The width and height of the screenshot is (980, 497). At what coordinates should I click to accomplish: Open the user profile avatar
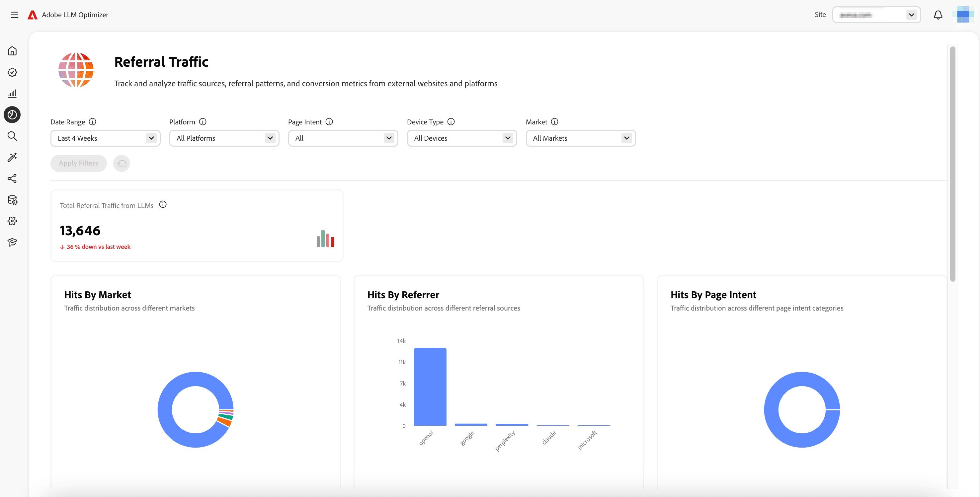(962, 15)
